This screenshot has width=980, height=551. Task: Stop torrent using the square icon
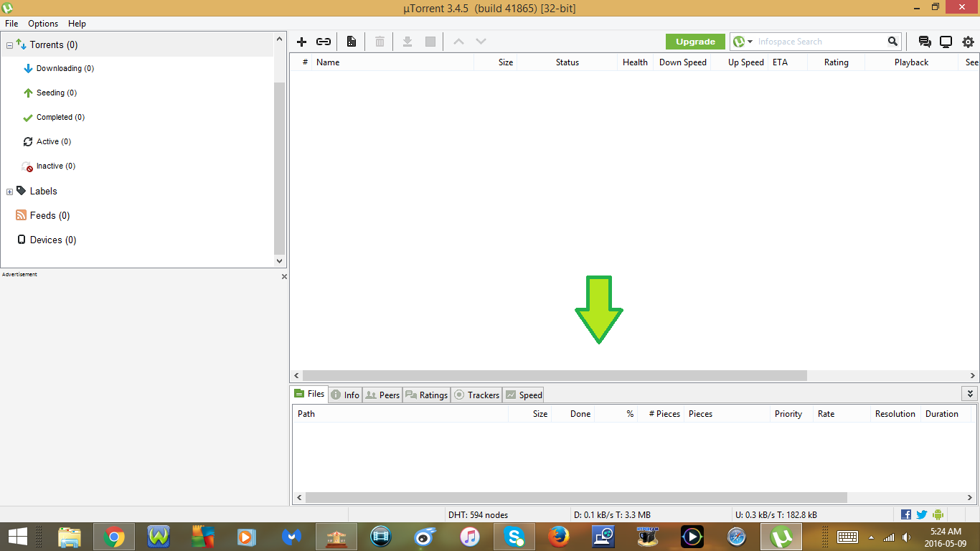430,42
